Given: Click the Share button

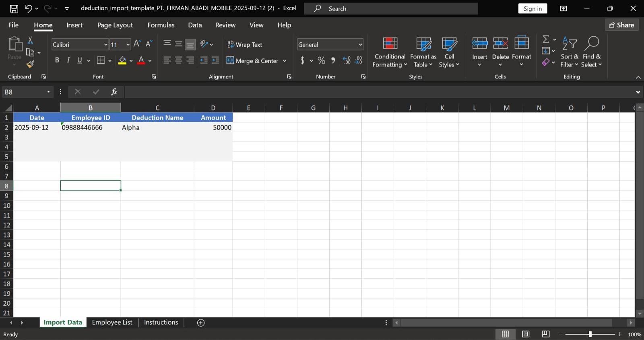Looking at the screenshot, I should point(621,25).
